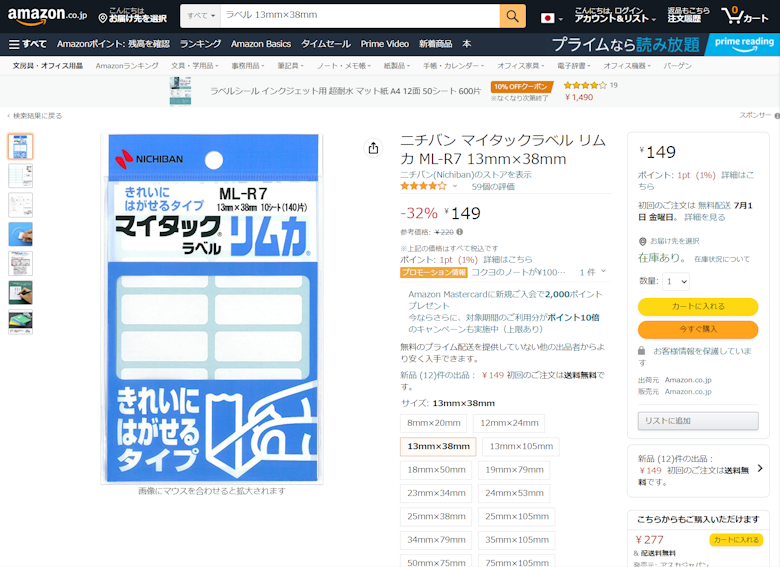
Task: Click the prime reading banner logo
Action: [x=744, y=44]
